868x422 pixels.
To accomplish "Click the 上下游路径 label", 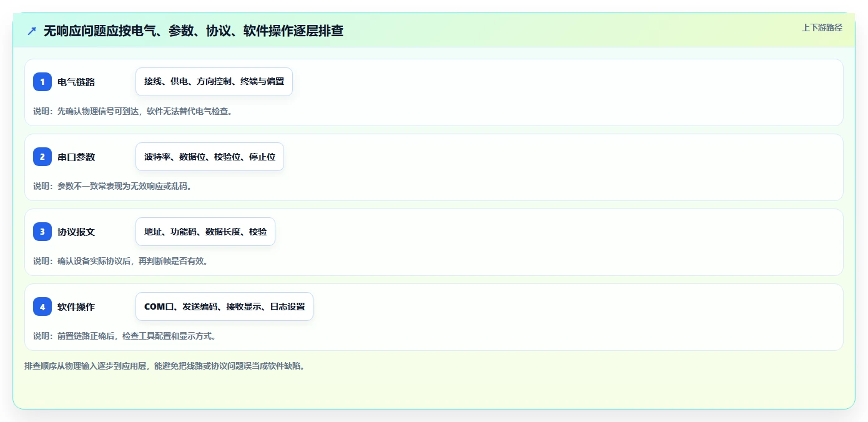I will tap(822, 27).
